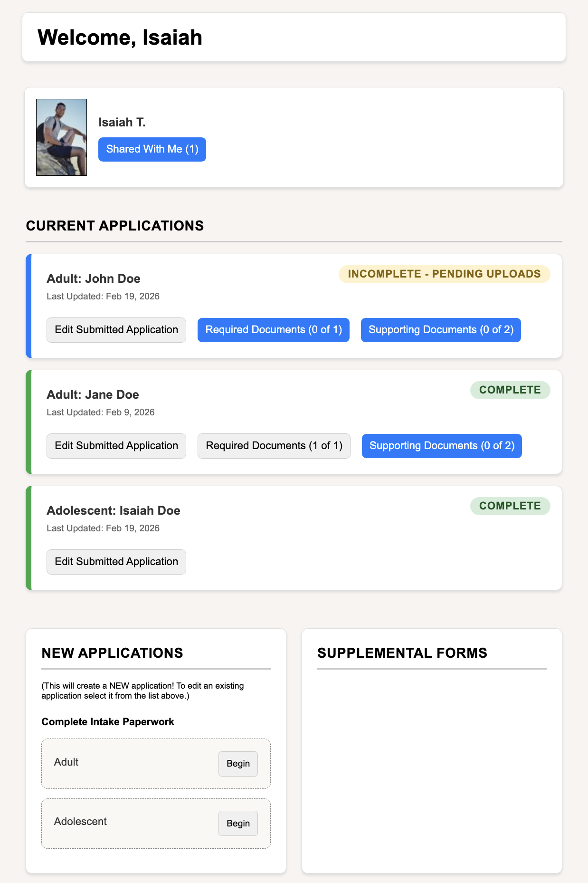The width and height of the screenshot is (588, 883).
Task: Click John Doe's Last Updated Feb 19, 2026
Action: coord(103,297)
